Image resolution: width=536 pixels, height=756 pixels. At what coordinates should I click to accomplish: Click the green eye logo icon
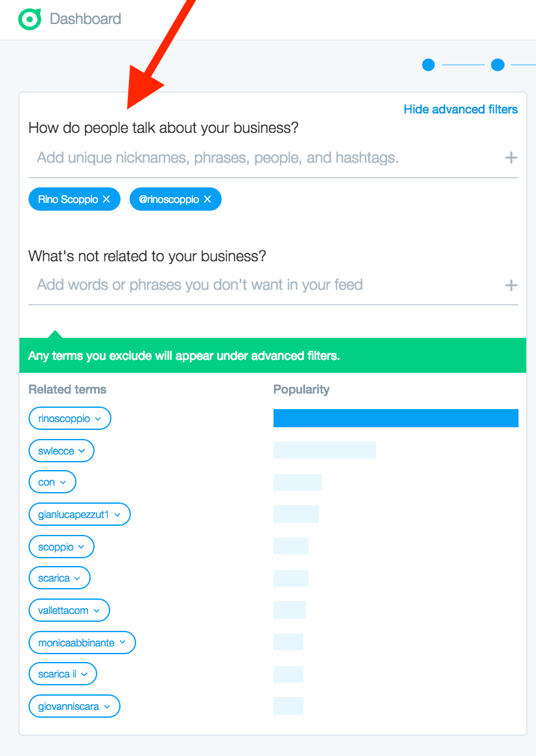(29, 19)
